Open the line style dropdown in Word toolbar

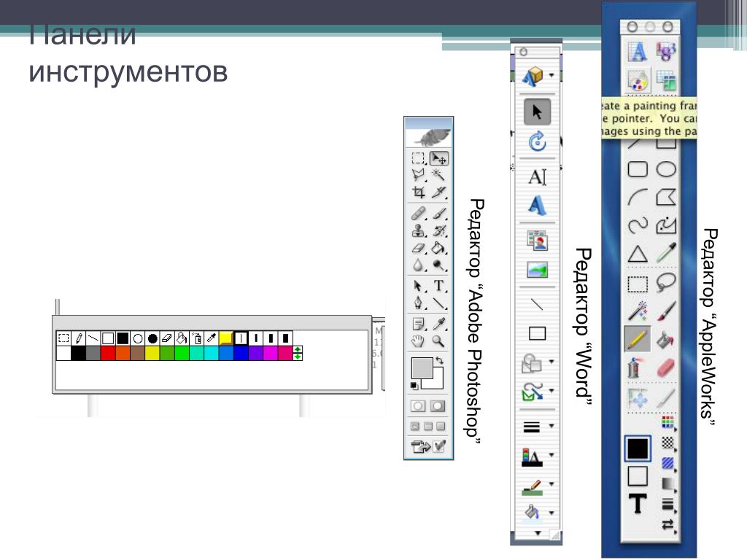point(551,426)
